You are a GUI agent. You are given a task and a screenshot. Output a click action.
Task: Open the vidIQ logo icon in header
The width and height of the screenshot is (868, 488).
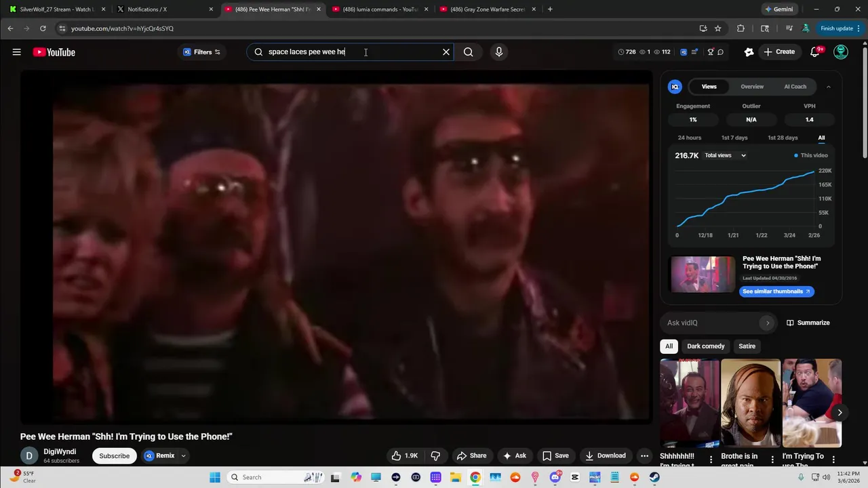point(684,52)
